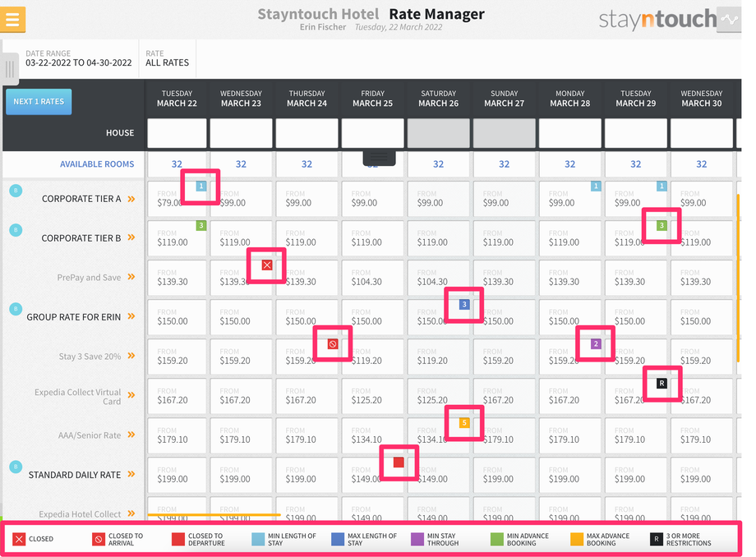Viewport: 756px width, 557px height.
Task: Expand Corporate Tier B rate row
Action: (131, 237)
